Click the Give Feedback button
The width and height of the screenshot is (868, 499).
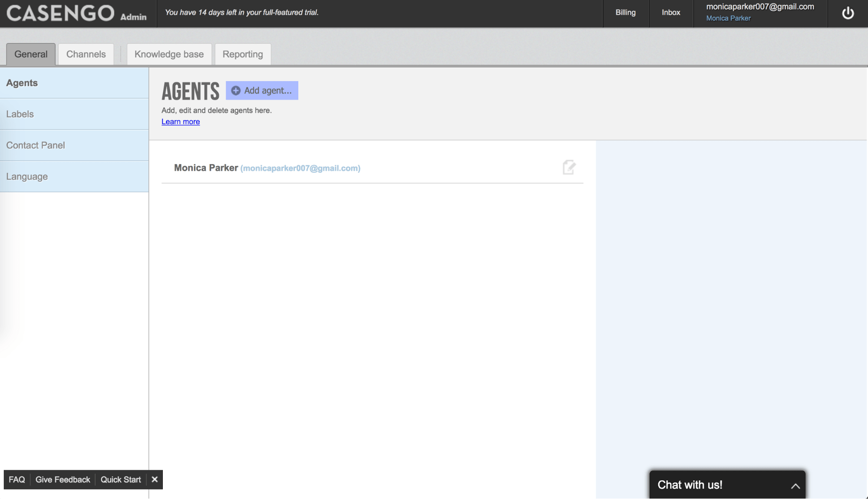63,479
